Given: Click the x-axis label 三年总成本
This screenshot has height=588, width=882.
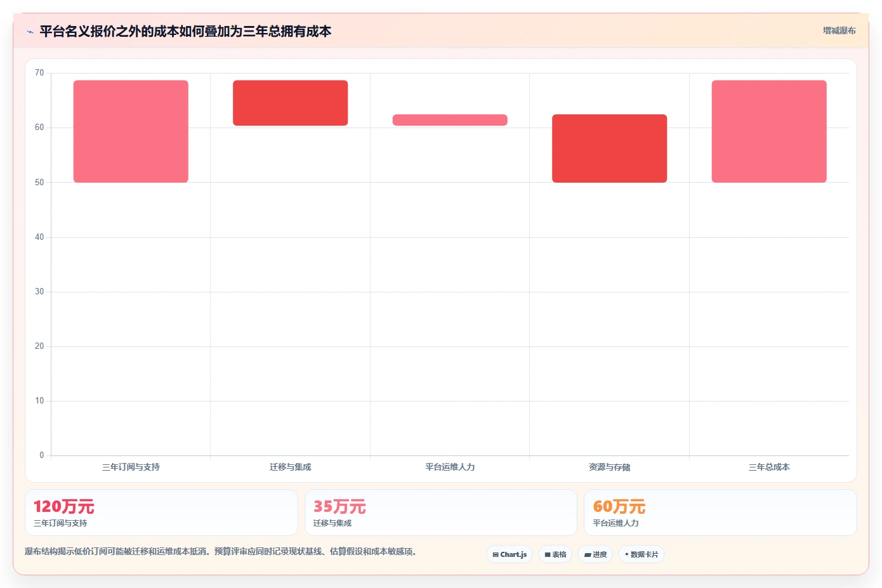Looking at the screenshot, I should [x=769, y=467].
